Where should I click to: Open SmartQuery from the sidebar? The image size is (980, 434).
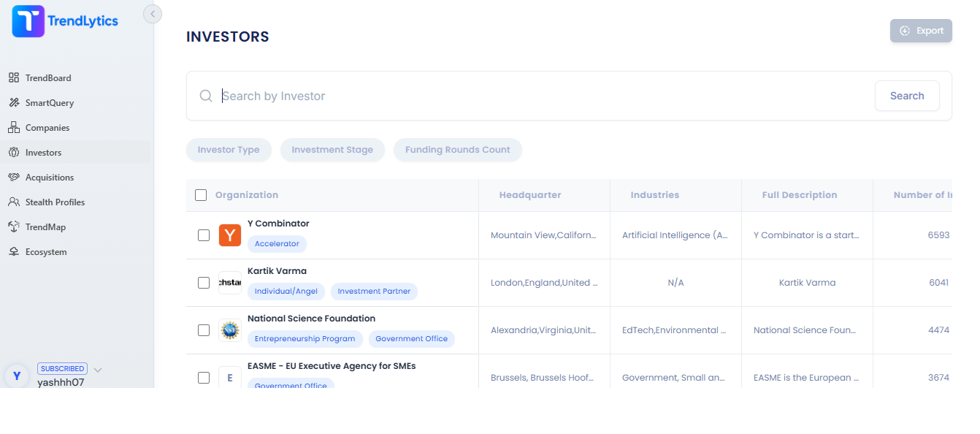[x=50, y=103]
